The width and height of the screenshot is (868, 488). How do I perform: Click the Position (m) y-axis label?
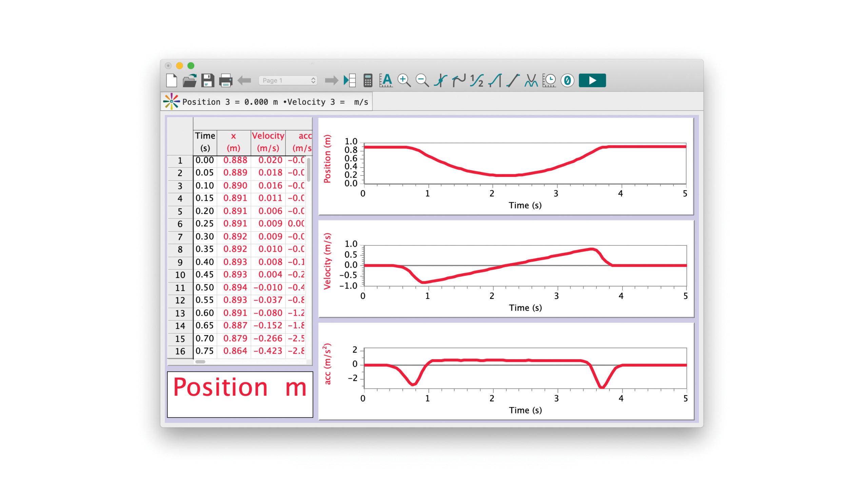[327, 159]
